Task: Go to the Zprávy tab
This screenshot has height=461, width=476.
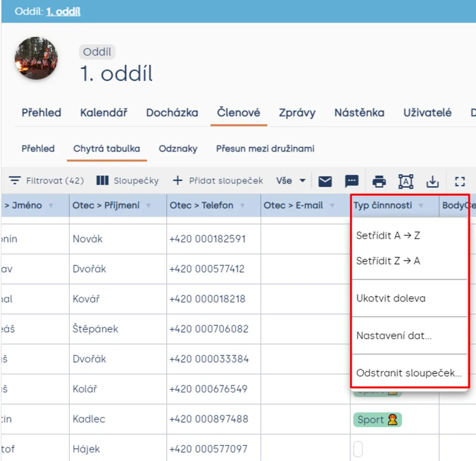Action: [x=297, y=112]
